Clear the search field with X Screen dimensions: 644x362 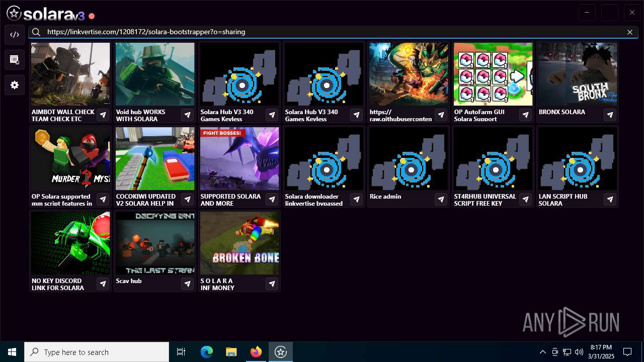coord(630,32)
